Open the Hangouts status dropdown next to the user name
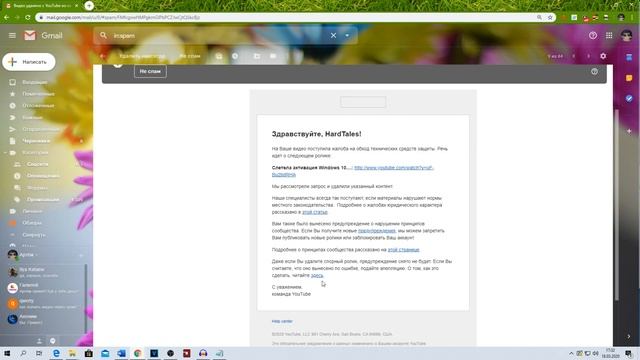Screen dimensions: 640x360 pyautogui.click(x=36, y=255)
